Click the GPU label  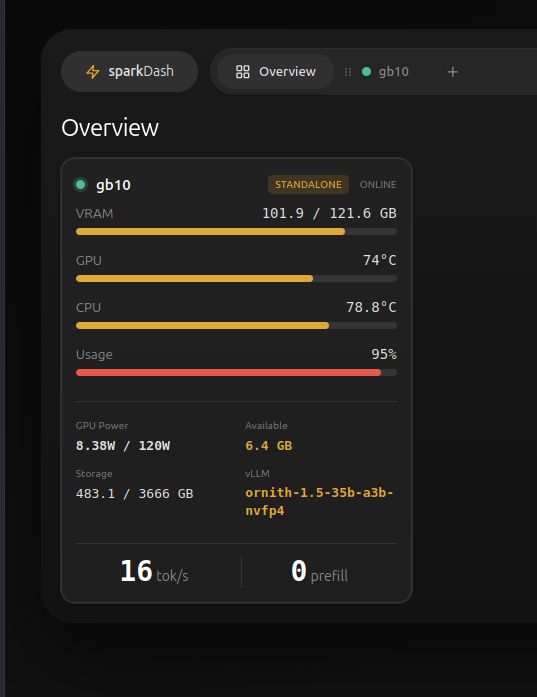(88, 260)
